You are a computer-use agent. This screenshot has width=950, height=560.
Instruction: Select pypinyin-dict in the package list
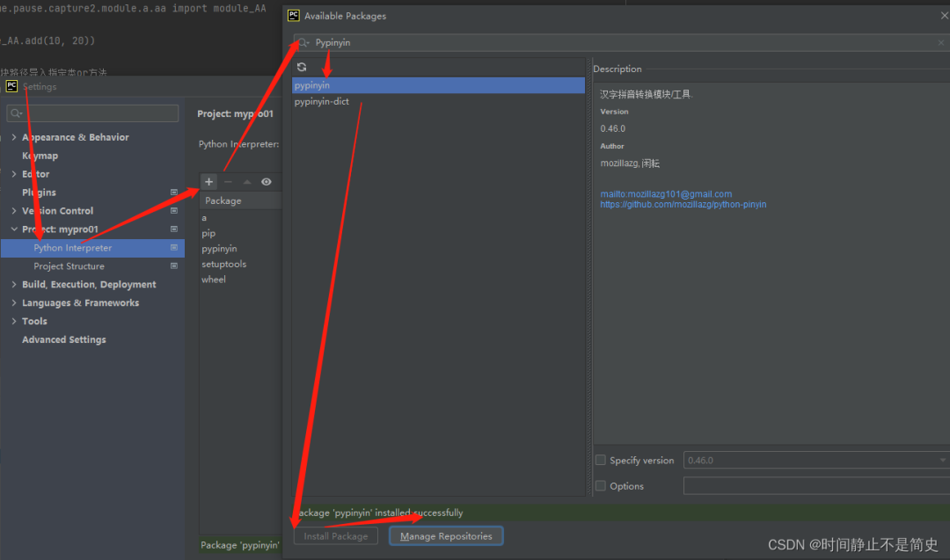322,102
